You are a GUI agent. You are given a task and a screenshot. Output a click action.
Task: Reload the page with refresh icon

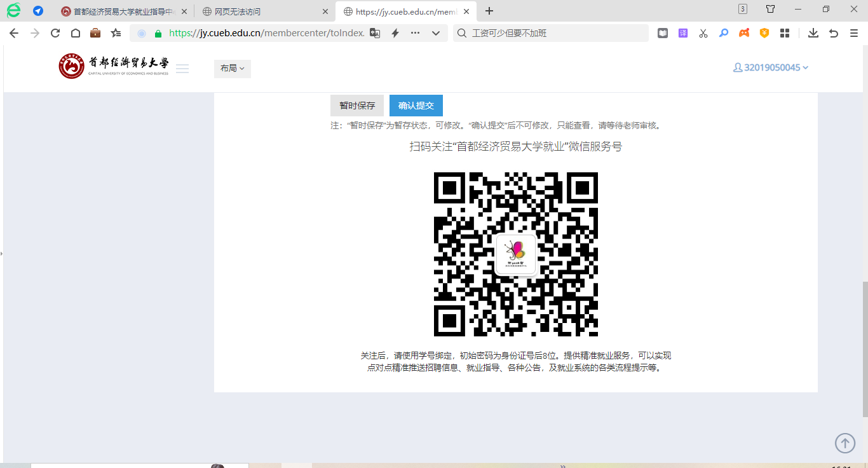click(x=55, y=33)
